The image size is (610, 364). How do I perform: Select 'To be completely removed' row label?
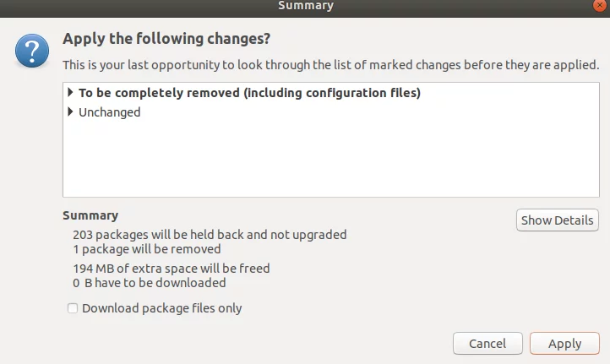pos(249,93)
